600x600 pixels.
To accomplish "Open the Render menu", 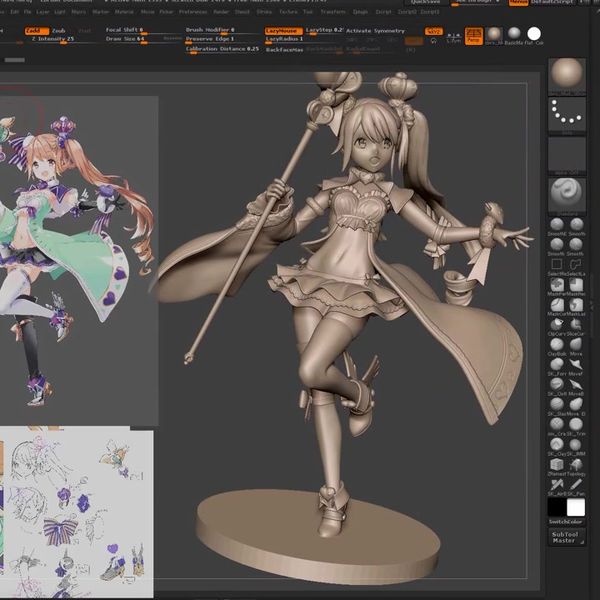I will click(x=221, y=12).
